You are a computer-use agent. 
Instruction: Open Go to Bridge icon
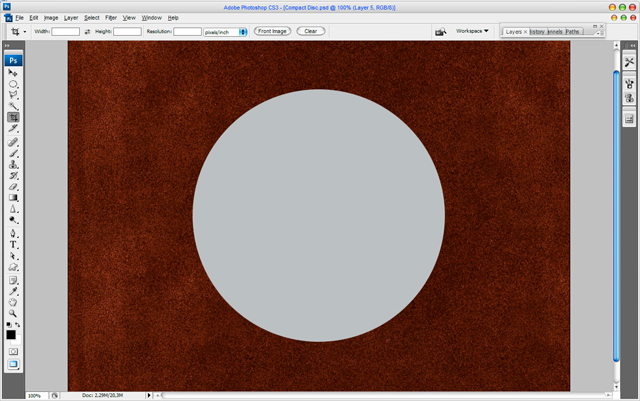440,31
